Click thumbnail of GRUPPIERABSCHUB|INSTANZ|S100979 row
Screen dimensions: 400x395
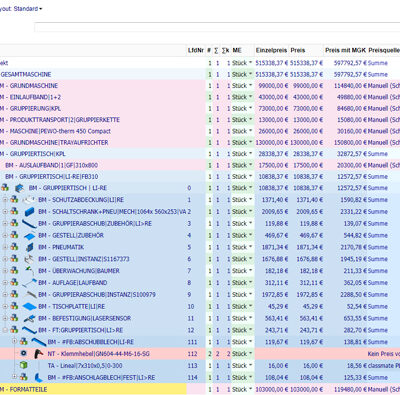pyautogui.click(x=30, y=295)
